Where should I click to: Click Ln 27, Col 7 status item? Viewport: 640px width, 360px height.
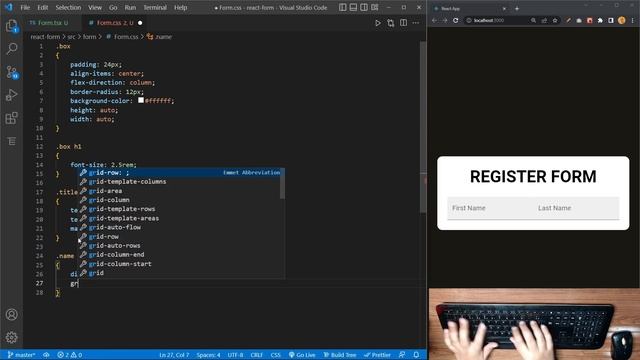pos(174,355)
